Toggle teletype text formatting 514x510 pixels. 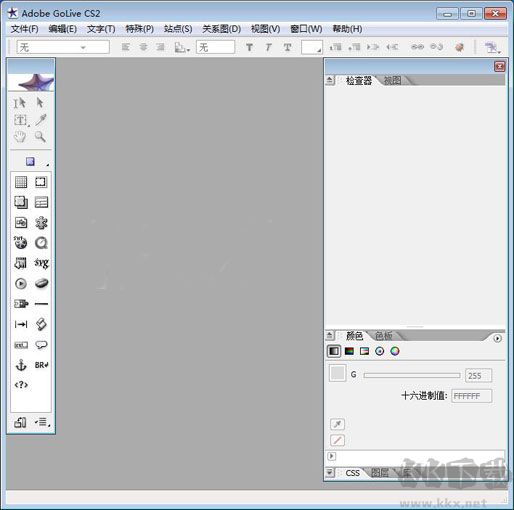click(287, 47)
